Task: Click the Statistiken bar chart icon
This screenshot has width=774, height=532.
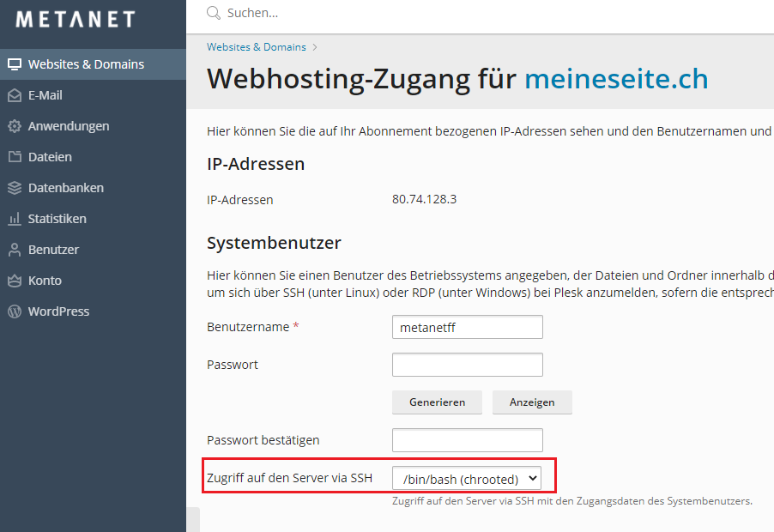Action: [x=14, y=219]
